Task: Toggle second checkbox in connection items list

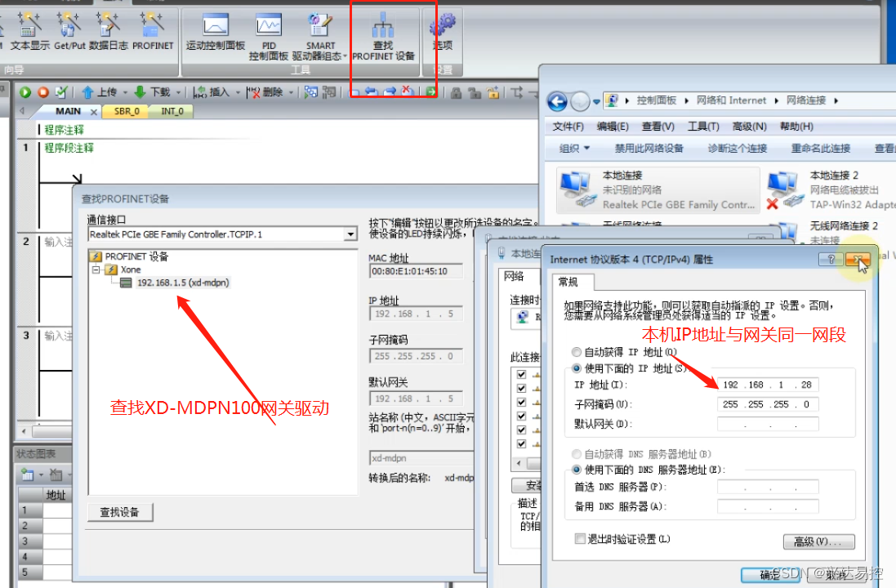Action: click(521, 388)
